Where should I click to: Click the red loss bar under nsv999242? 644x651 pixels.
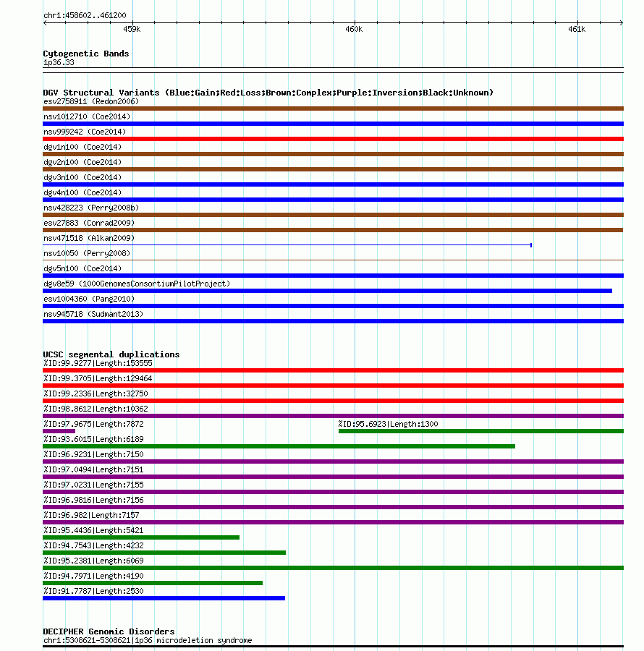pos(333,139)
